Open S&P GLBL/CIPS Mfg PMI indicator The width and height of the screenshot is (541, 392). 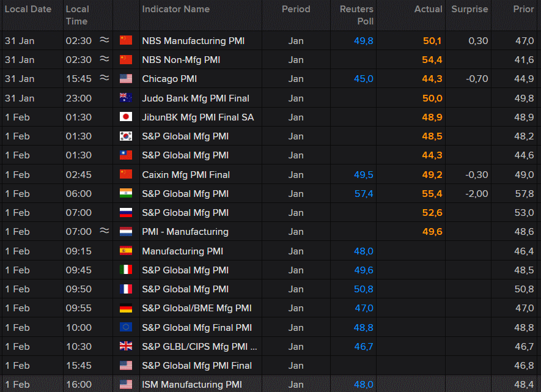(x=199, y=347)
